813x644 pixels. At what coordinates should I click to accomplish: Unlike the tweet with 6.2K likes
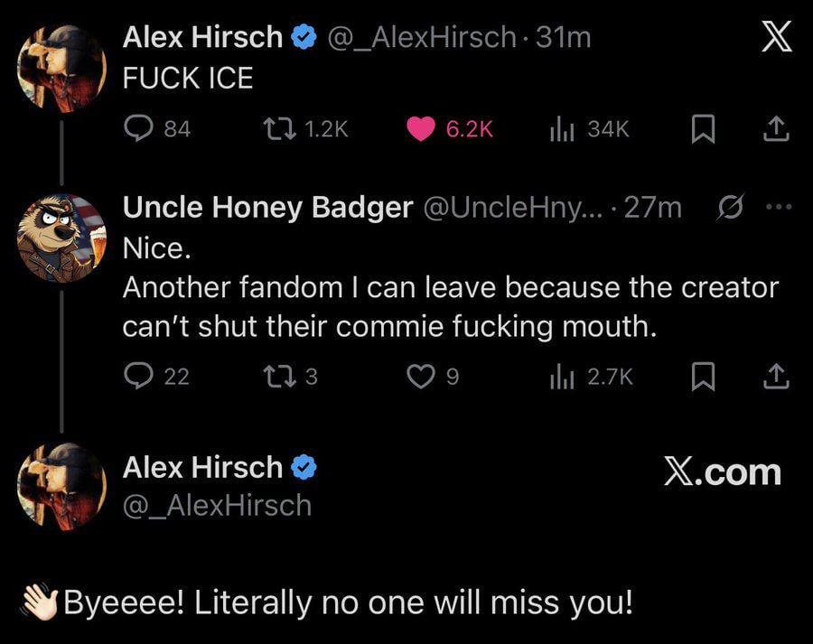[420, 129]
